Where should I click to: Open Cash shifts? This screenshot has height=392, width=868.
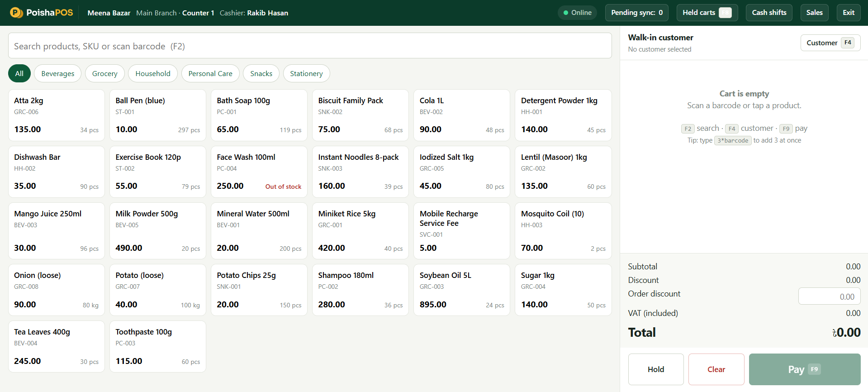[x=769, y=13]
